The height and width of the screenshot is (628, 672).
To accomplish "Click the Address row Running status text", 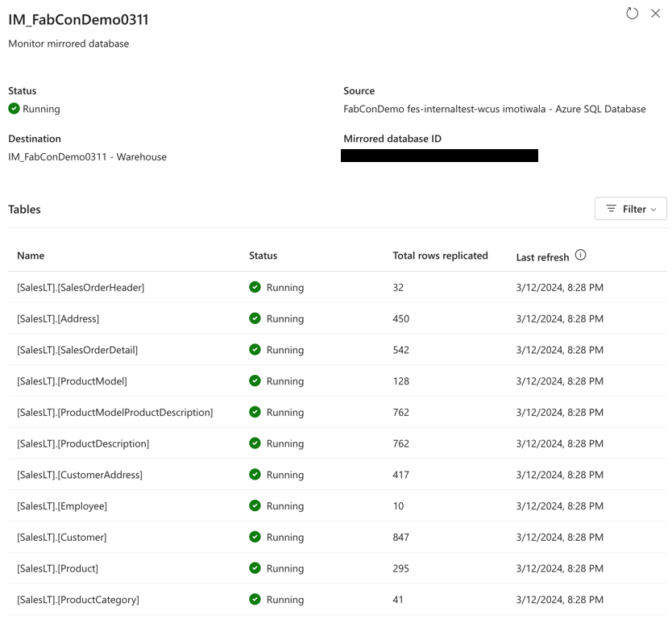I will tap(285, 319).
